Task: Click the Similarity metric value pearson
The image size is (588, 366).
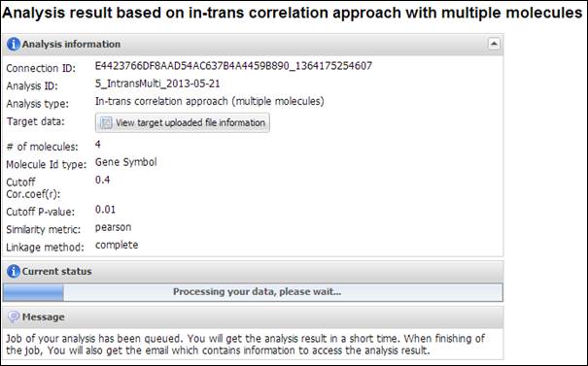Action: [113, 228]
